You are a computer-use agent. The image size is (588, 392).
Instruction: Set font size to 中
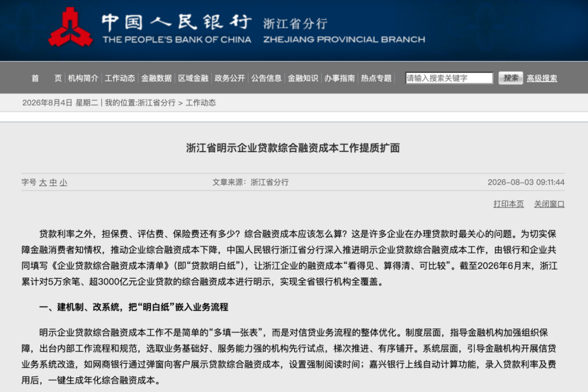click(x=53, y=183)
